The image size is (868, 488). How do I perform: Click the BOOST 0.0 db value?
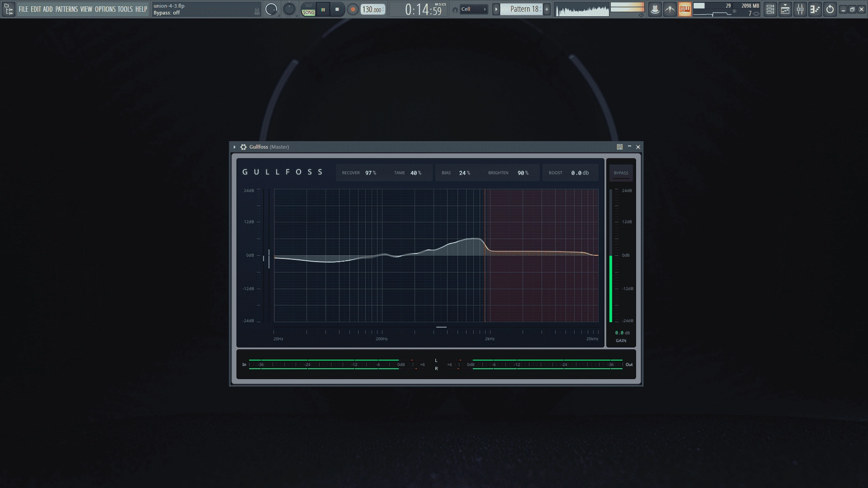(580, 173)
